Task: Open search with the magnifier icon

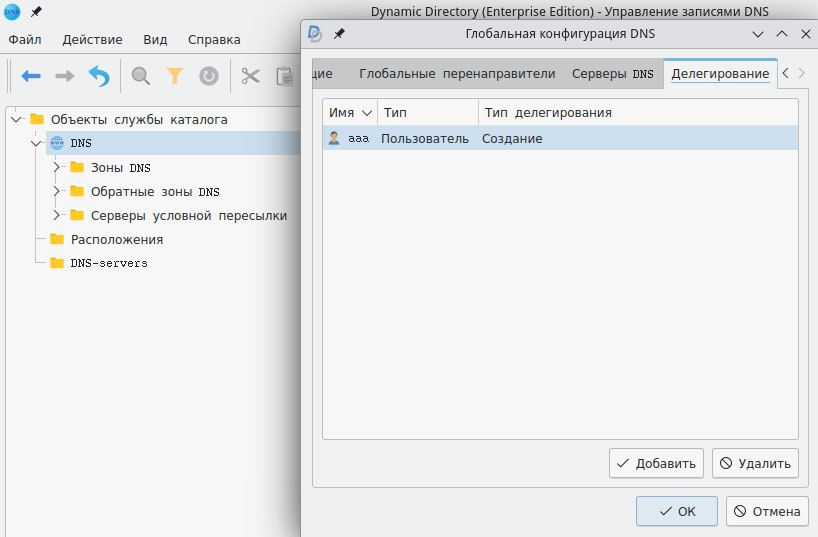Action: pos(141,76)
